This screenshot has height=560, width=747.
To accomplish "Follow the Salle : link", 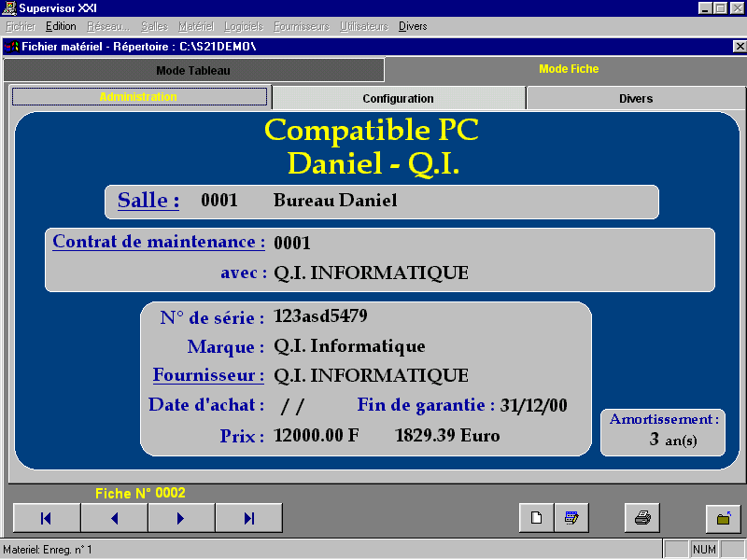I will (148, 200).
